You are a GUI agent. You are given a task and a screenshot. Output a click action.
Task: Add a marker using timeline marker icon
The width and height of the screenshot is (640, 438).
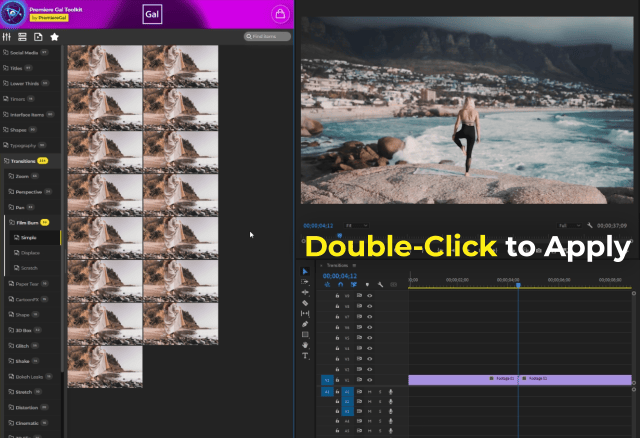tap(367, 285)
